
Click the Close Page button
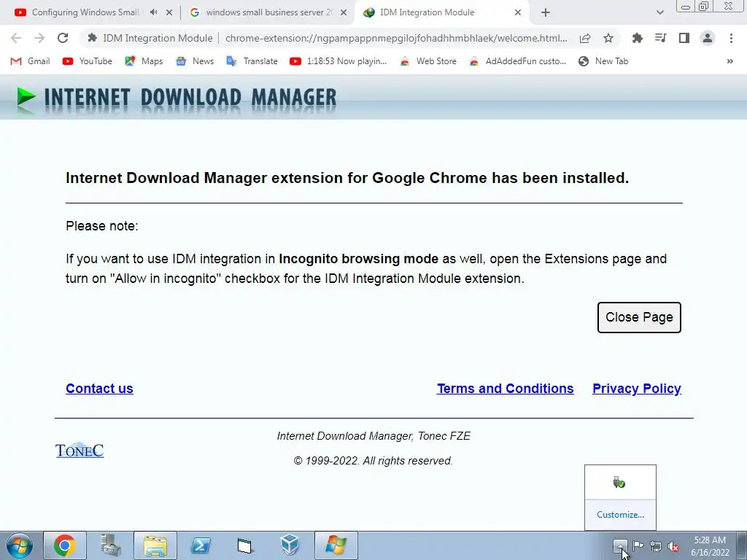point(639,317)
